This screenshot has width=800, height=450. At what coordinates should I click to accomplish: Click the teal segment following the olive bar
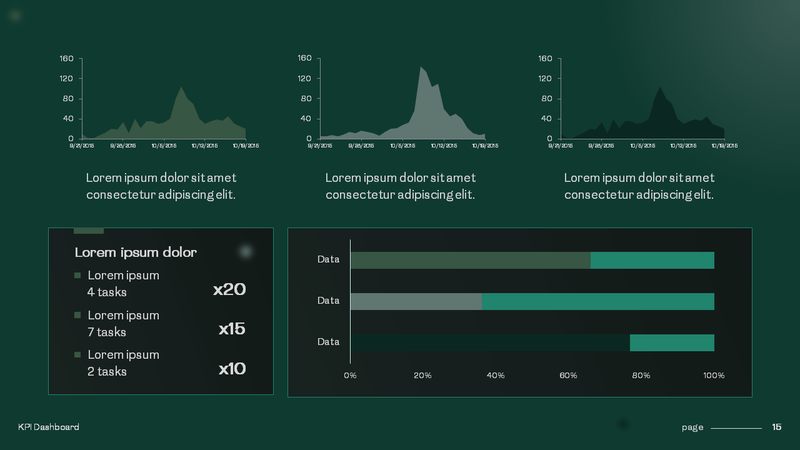(653, 260)
